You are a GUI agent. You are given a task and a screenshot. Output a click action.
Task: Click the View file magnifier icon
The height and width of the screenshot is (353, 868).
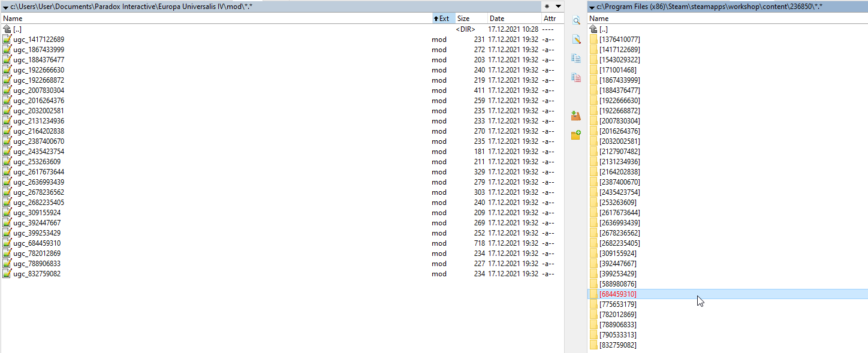tap(576, 20)
